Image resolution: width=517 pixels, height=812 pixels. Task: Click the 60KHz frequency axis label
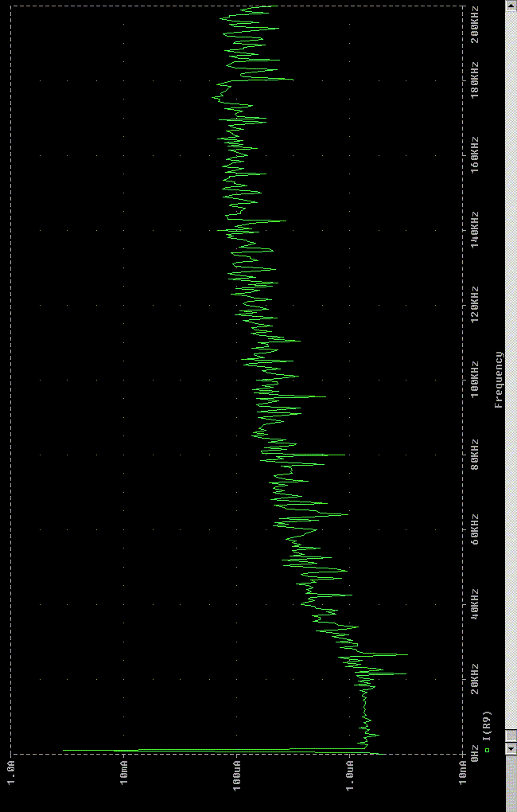pyautogui.click(x=475, y=529)
